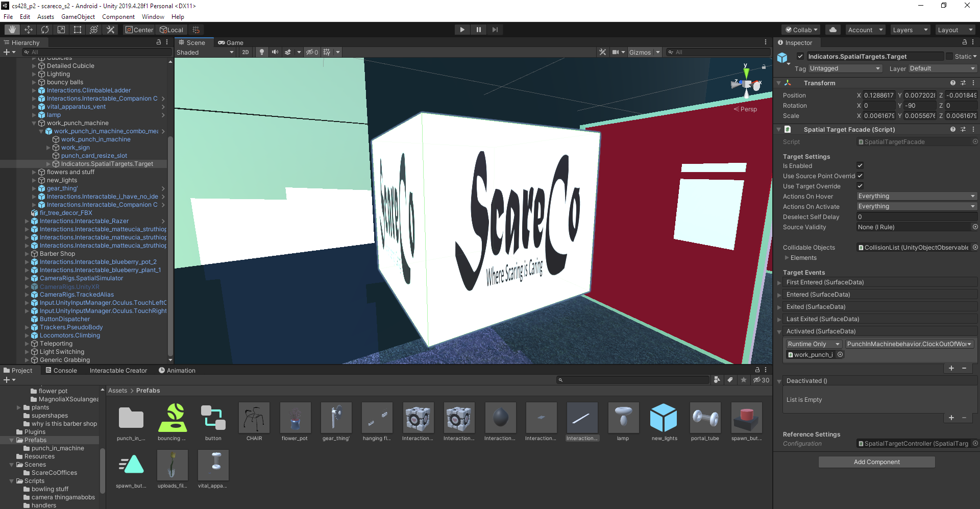
Task: Uncheck Use Source Point Override
Action: [860, 176]
